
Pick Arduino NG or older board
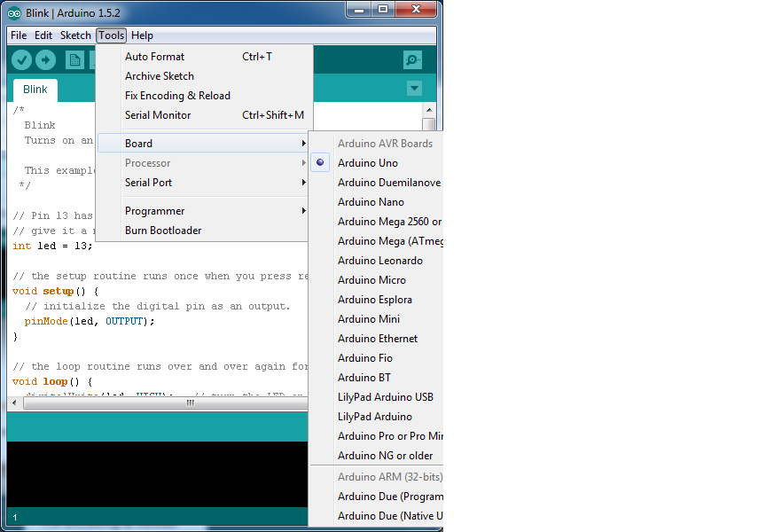pos(377,455)
